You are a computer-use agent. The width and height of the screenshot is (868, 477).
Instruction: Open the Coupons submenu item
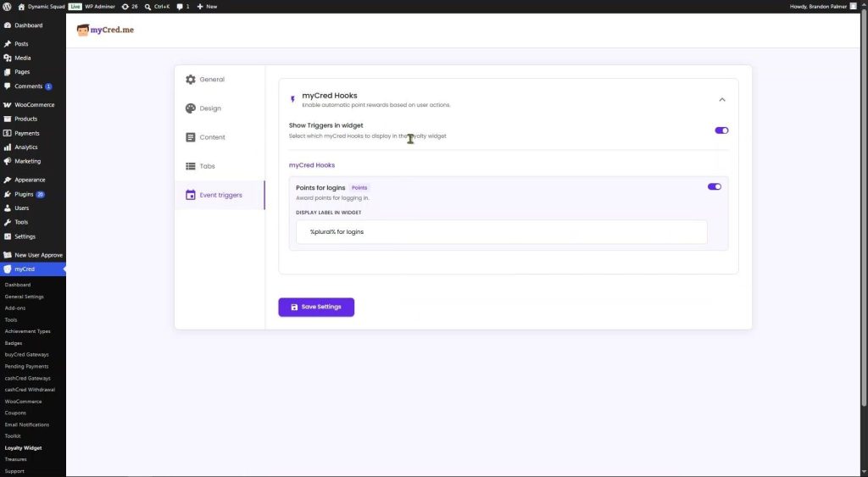coord(15,413)
